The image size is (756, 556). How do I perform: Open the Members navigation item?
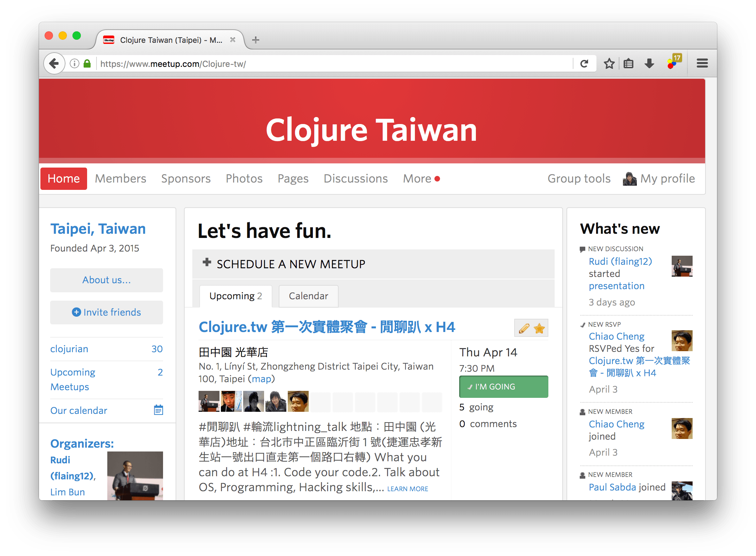click(x=121, y=179)
